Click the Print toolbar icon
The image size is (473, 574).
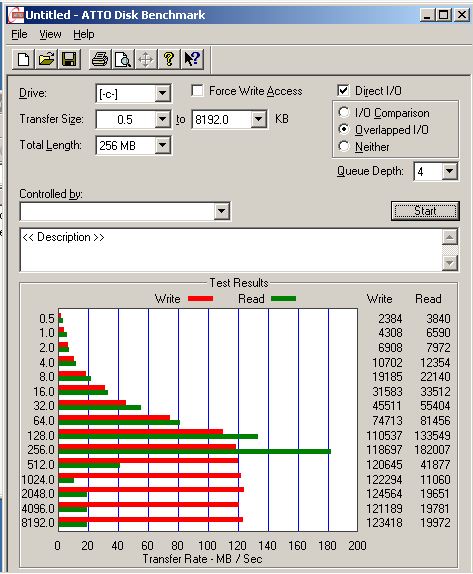(100, 59)
